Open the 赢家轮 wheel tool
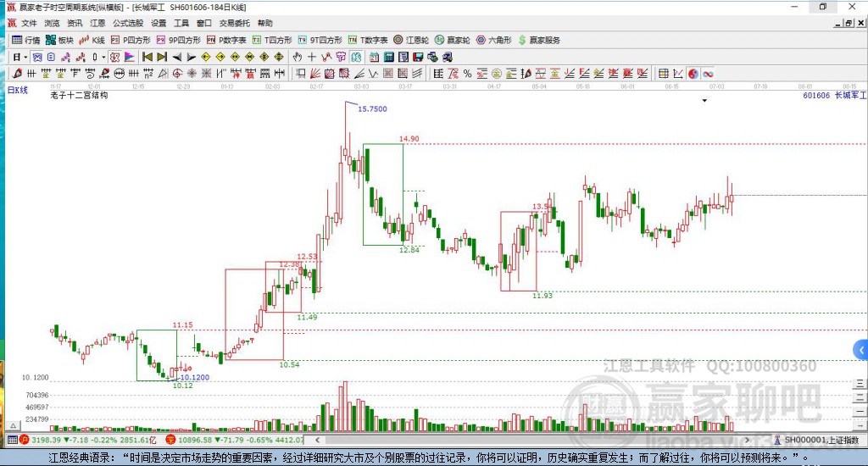 point(453,40)
